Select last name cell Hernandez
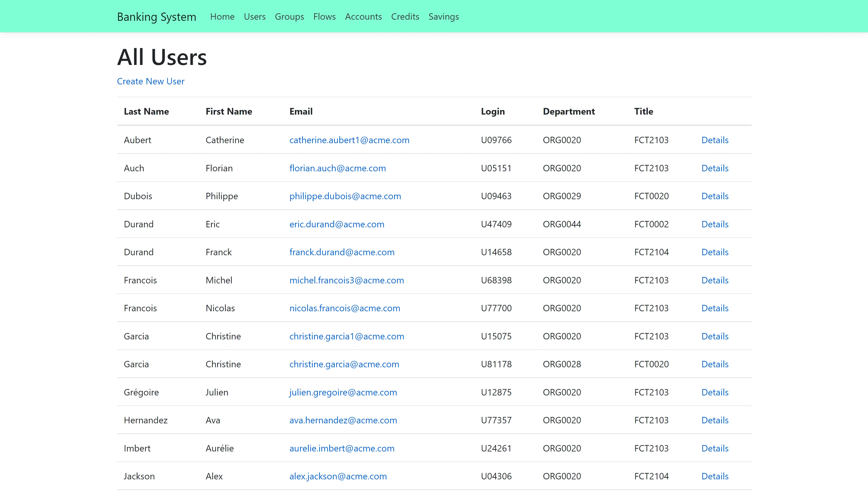Screen dimensions: 868x494 145,420
